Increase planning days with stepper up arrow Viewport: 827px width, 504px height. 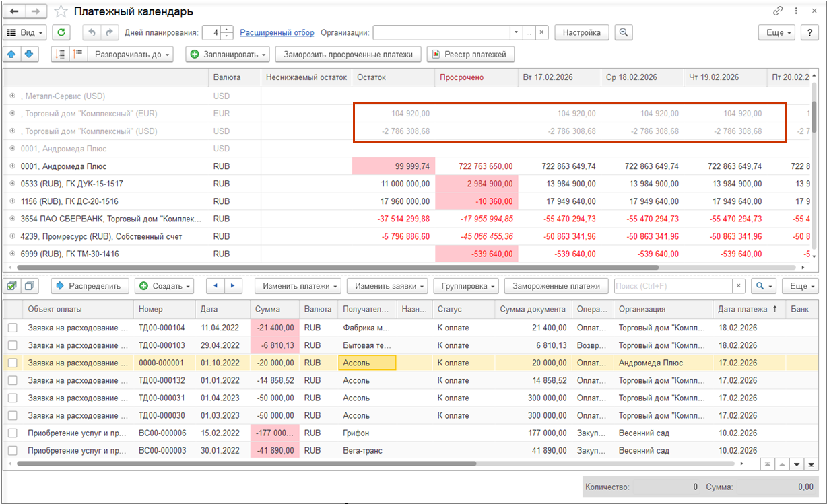(228, 29)
